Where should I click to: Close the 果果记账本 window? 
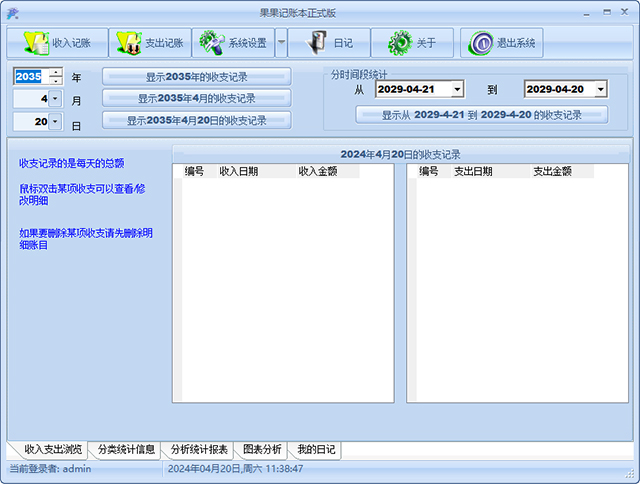click(x=624, y=12)
